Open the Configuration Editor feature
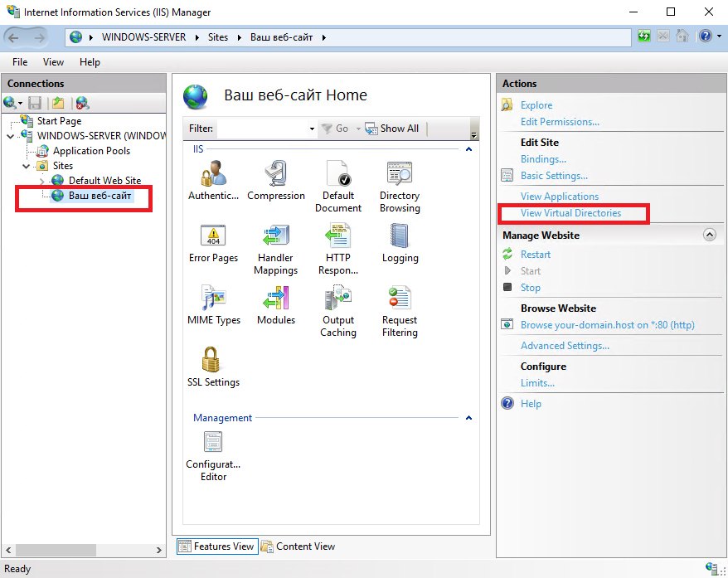728x578 pixels. point(213,456)
